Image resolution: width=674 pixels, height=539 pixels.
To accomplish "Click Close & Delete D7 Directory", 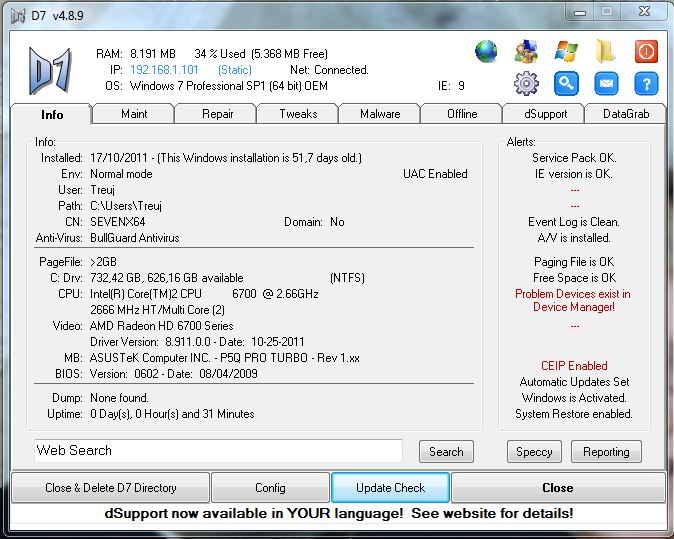I will (x=110, y=488).
